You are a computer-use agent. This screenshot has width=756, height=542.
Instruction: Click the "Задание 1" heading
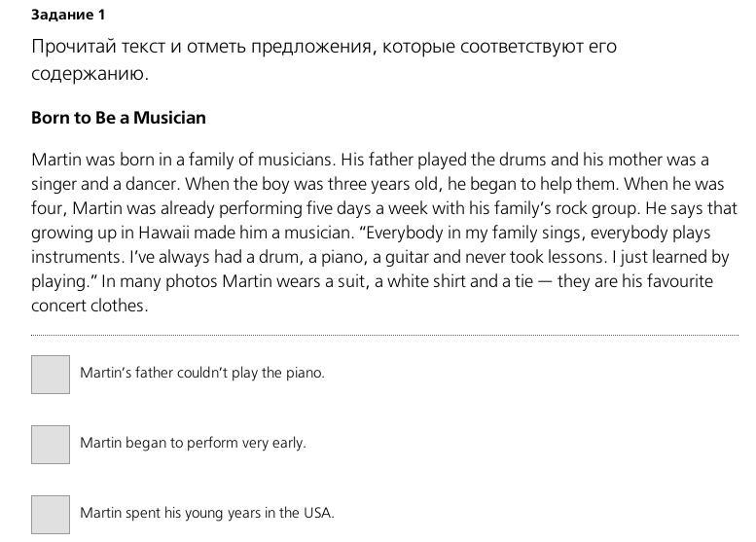click(68, 15)
